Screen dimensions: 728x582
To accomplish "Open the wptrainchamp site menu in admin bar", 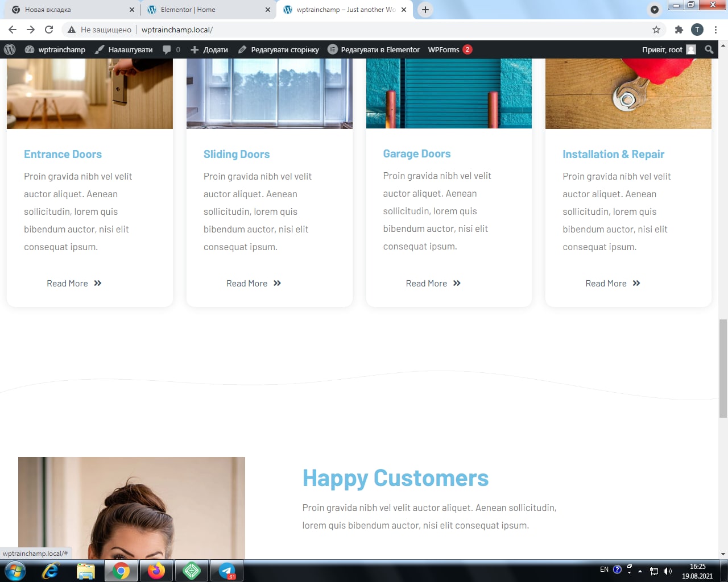I will pyautogui.click(x=55, y=49).
